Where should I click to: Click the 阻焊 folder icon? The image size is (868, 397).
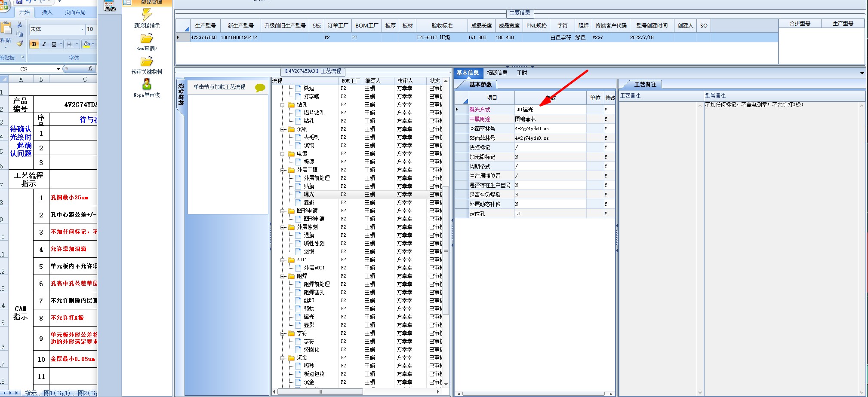tap(291, 276)
